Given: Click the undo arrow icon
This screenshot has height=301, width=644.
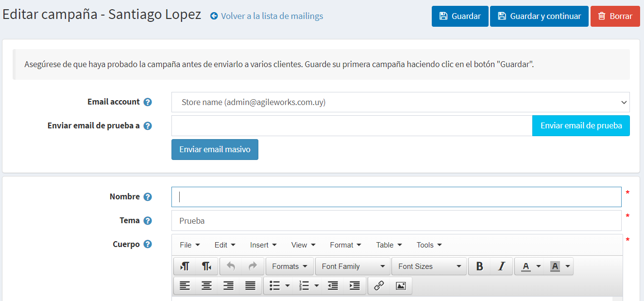Looking at the screenshot, I should pos(231,266).
